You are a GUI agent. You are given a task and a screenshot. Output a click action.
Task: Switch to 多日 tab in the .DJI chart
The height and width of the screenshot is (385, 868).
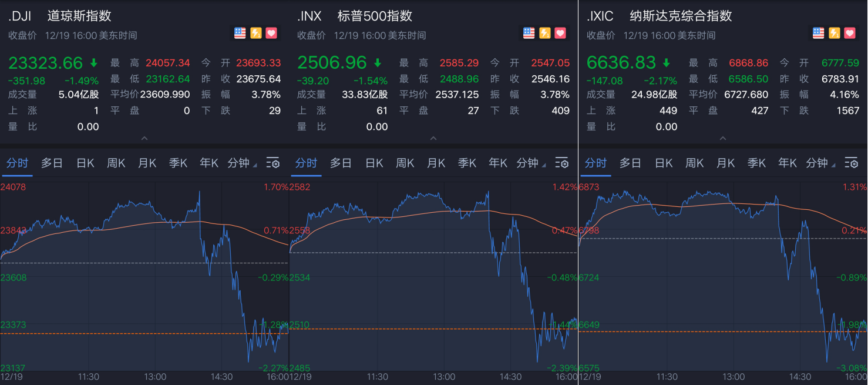coord(52,163)
